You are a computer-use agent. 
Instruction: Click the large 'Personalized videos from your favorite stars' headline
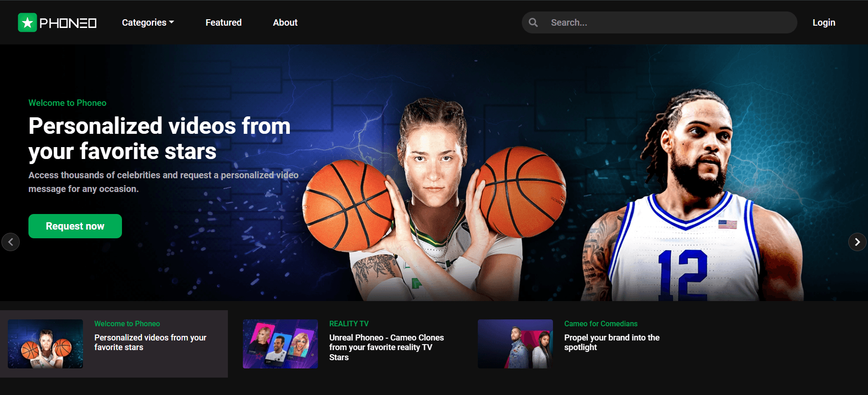[x=160, y=138]
